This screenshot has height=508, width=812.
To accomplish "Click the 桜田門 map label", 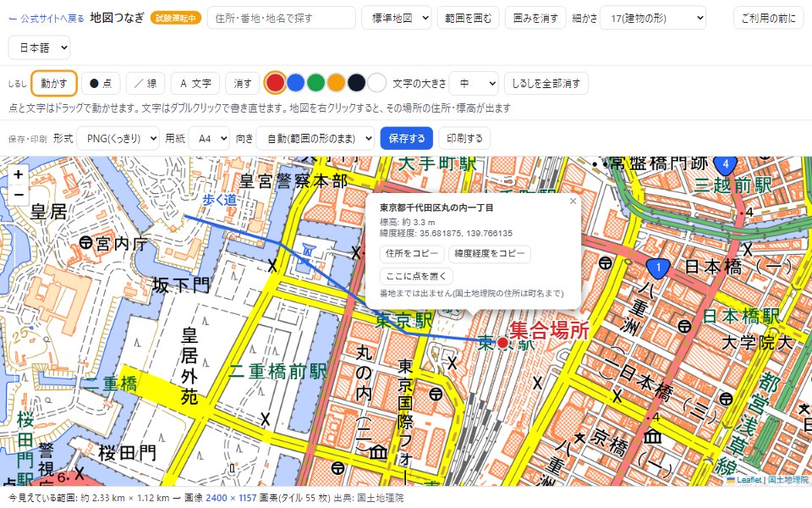I will click(128, 453).
